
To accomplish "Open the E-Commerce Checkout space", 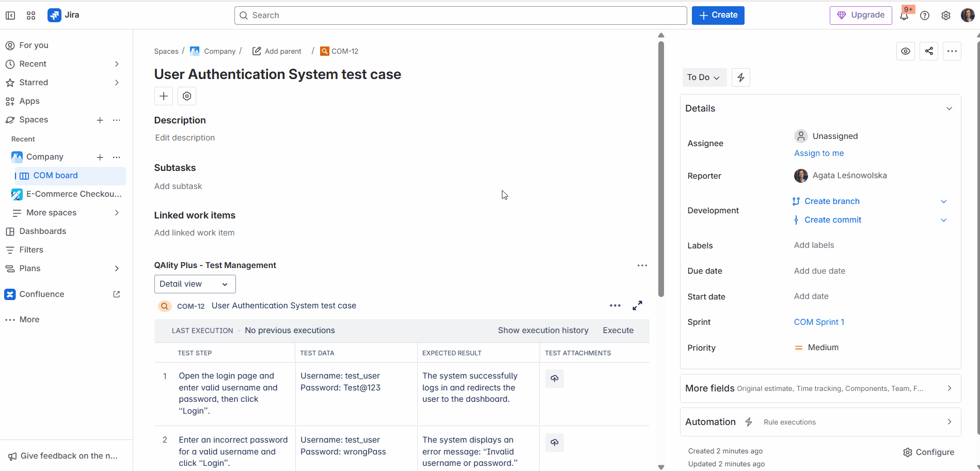I will (x=66, y=194).
